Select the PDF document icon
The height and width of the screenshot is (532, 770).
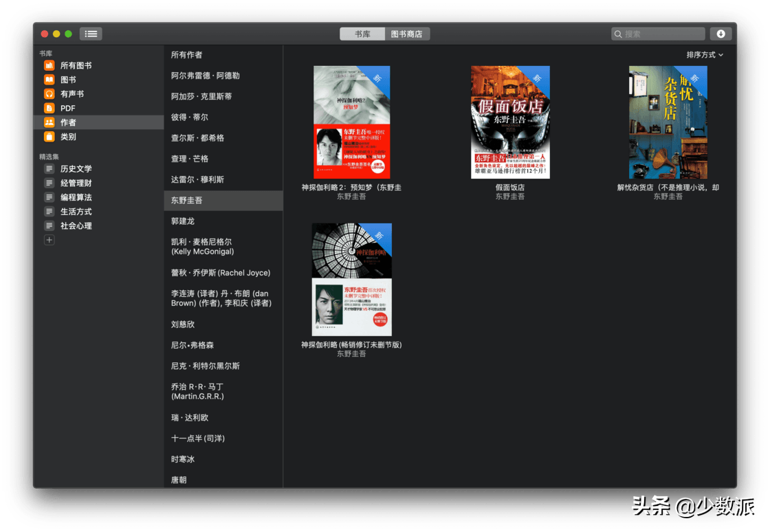(49, 108)
